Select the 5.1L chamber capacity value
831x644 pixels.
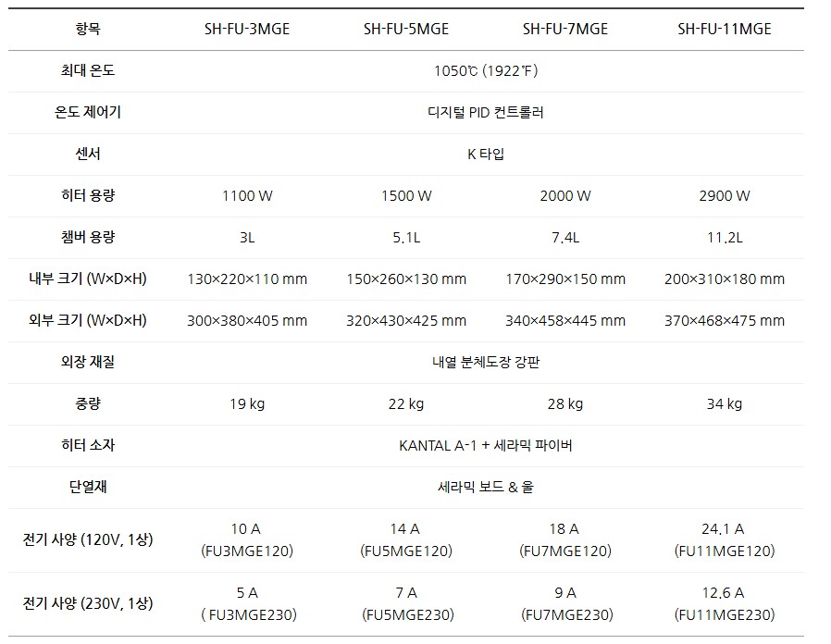click(406, 237)
